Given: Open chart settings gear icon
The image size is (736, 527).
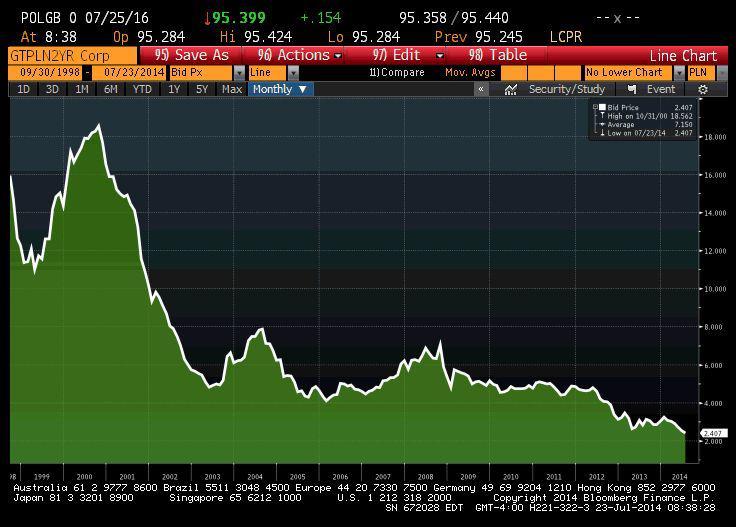Looking at the screenshot, I should tap(703, 89).
